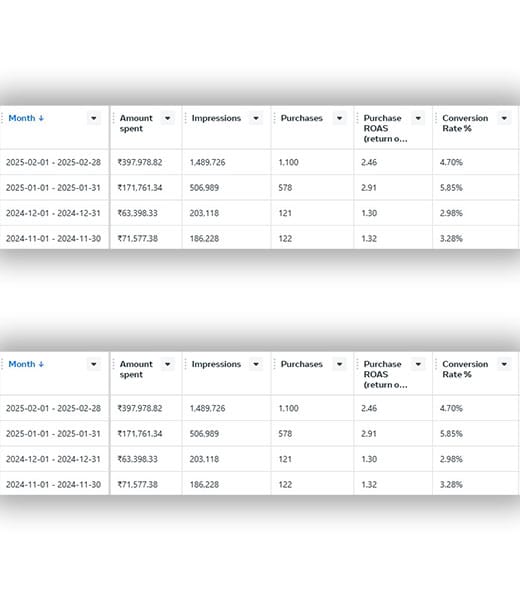Open Purchases column dropdown arrow in upper table
The width and height of the screenshot is (520, 600).
click(x=339, y=118)
